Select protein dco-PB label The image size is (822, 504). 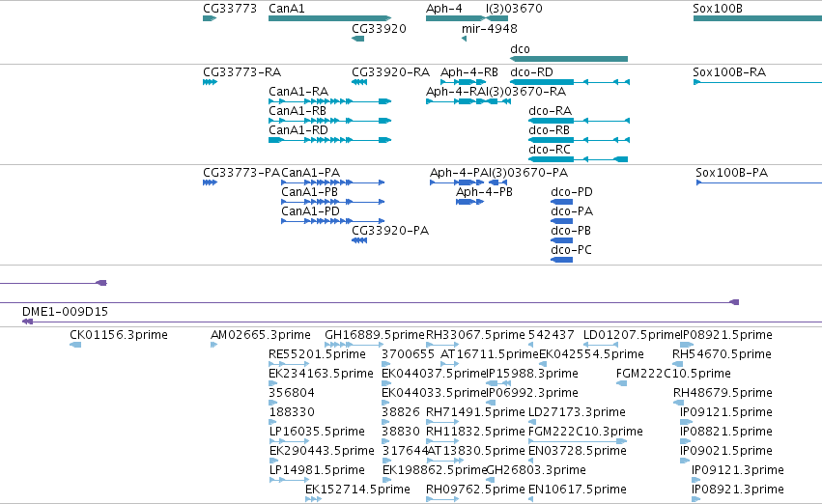(571, 231)
